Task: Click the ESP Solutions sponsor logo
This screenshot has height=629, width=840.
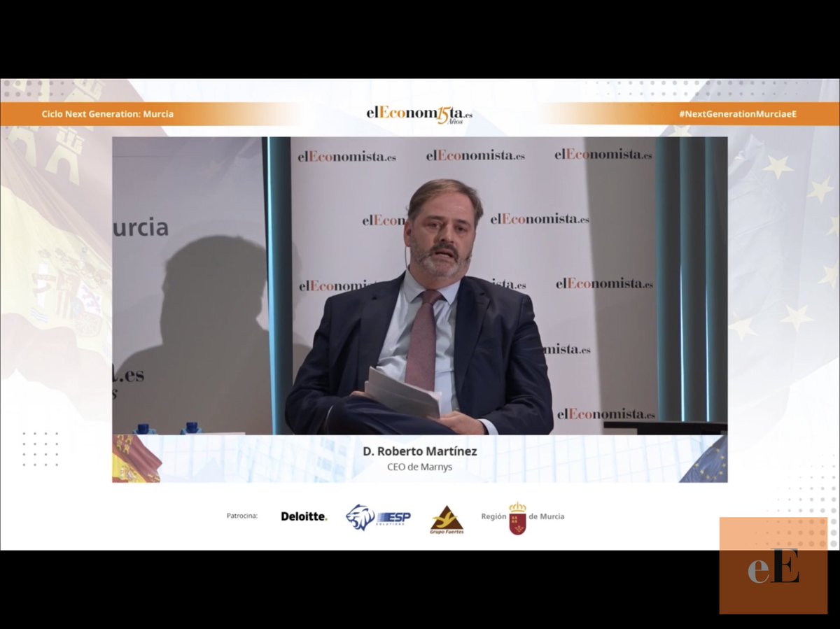Action: [378, 517]
